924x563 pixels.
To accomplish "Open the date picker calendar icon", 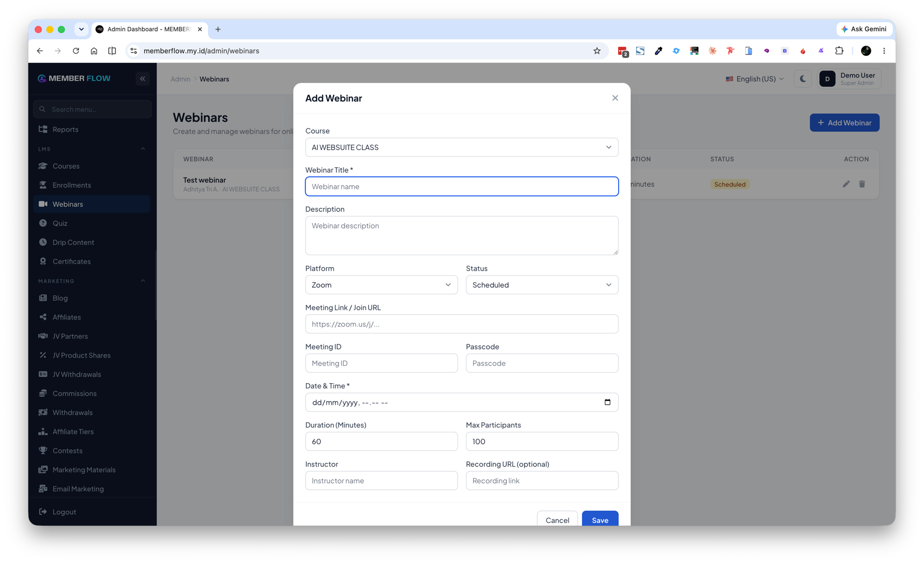I will [607, 402].
